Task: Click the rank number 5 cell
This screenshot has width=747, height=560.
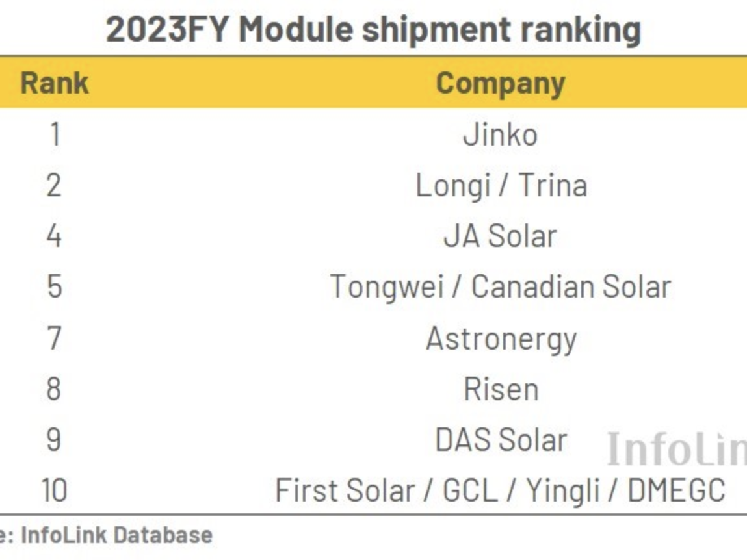Action: (55, 286)
